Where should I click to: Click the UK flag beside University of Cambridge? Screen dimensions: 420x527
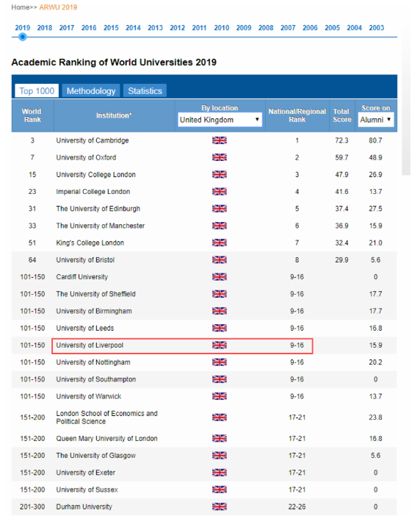coord(220,140)
